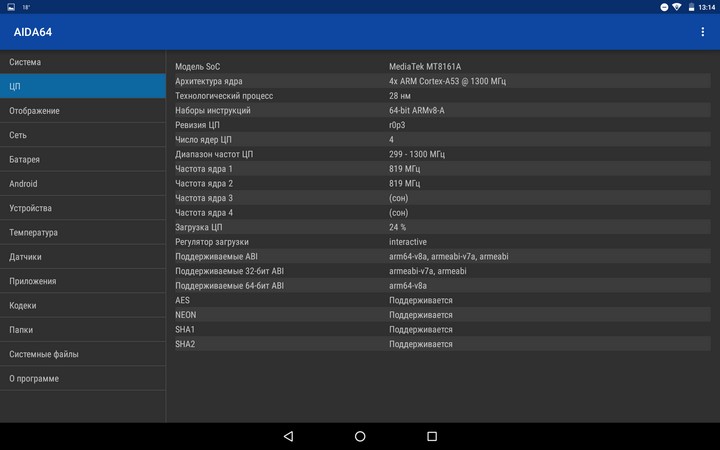Viewport: 720px width, 450px height.
Task: Open the Система section
Action: click(83, 62)
